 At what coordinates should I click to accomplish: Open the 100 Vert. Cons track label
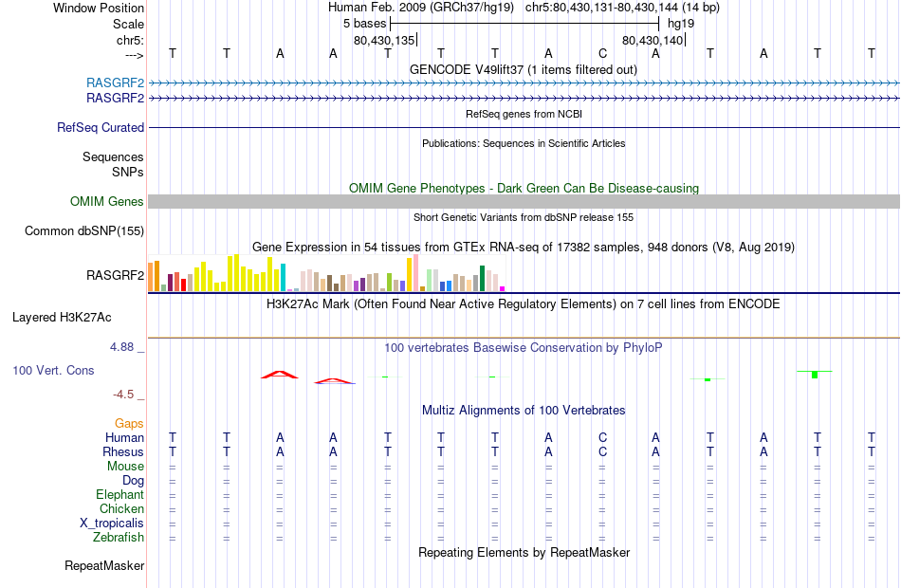53,370
